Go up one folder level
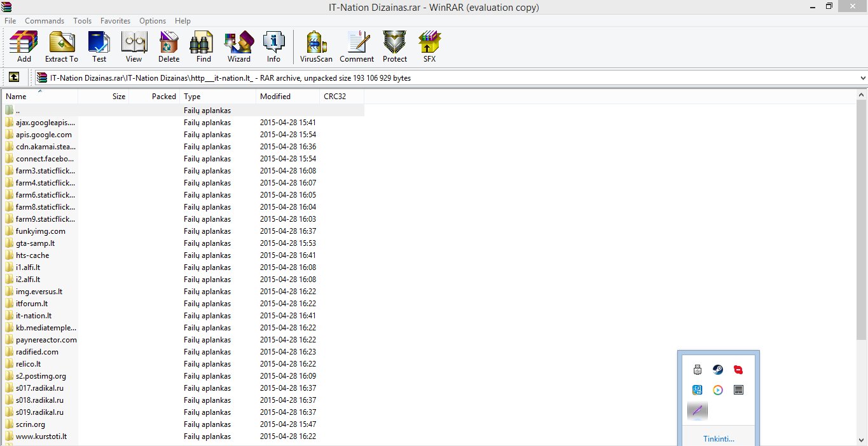Screen dimensions: 868x446 click(14, 78)
